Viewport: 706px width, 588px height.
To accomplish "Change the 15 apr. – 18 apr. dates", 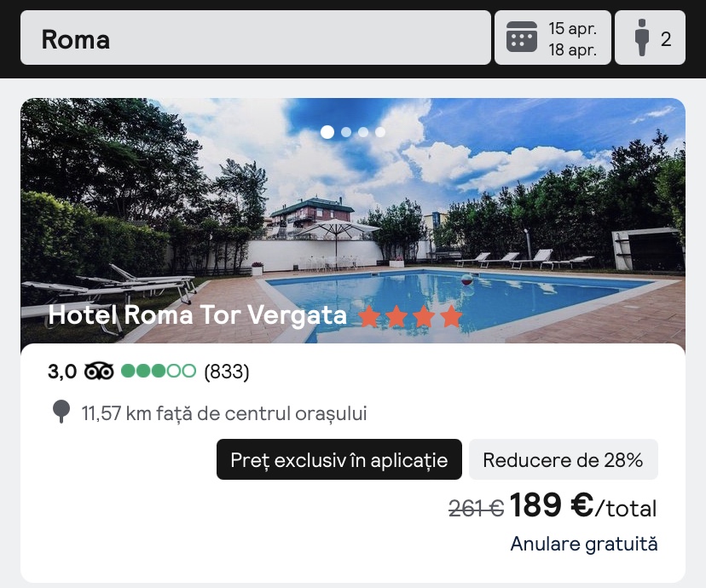I will click(x=572, y=38).
